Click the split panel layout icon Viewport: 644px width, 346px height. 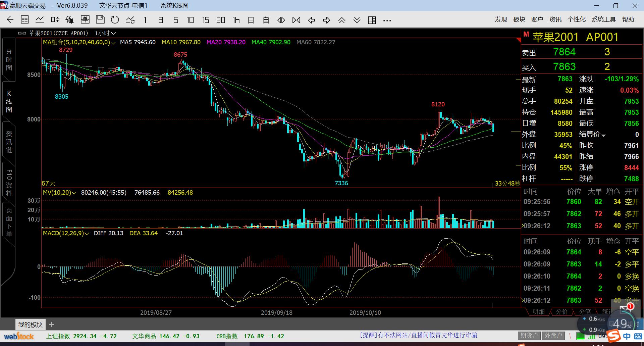(x=372, y=20)
